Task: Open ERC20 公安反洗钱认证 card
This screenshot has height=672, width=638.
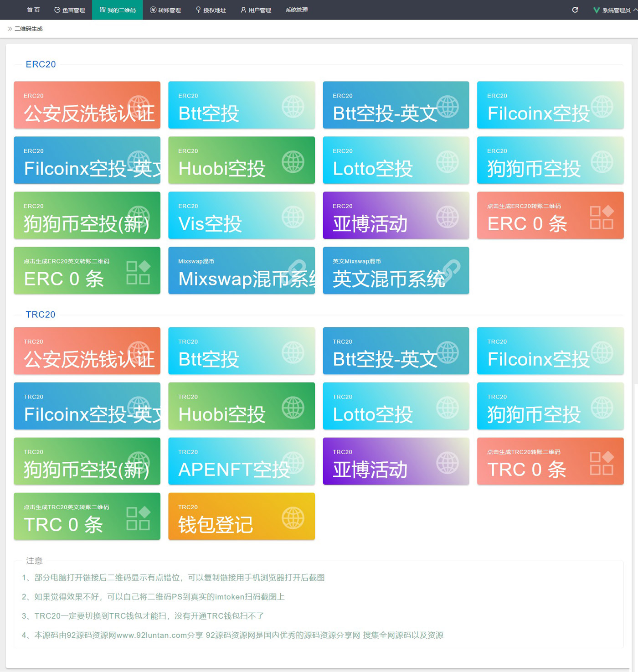Action: 87,105
